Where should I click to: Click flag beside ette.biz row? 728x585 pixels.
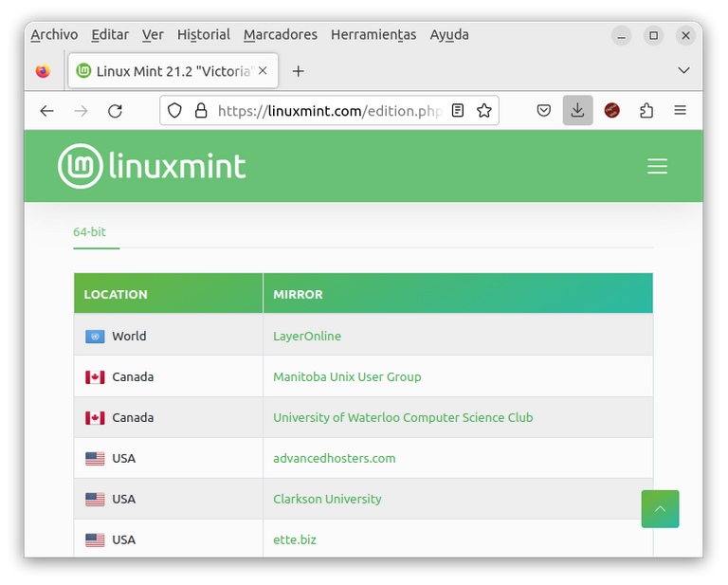[95, 540]
